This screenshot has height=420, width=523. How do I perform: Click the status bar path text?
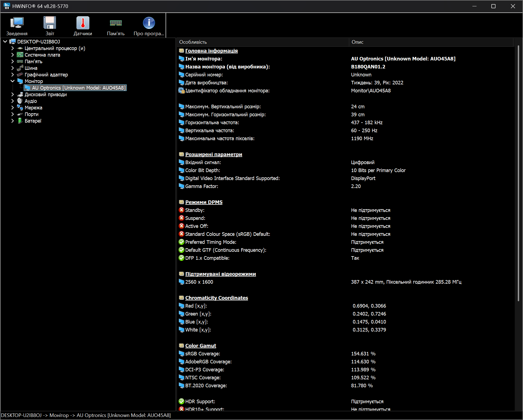(x=86, y=415)
